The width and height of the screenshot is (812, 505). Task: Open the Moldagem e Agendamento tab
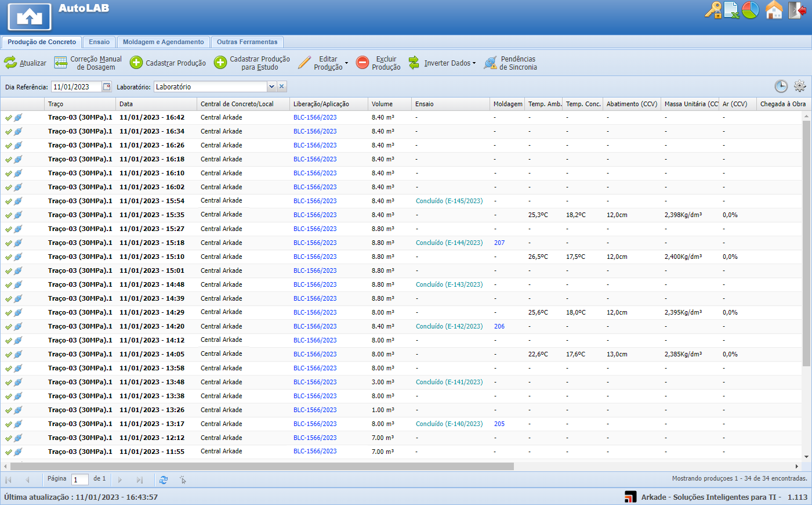tap(163, 42)
